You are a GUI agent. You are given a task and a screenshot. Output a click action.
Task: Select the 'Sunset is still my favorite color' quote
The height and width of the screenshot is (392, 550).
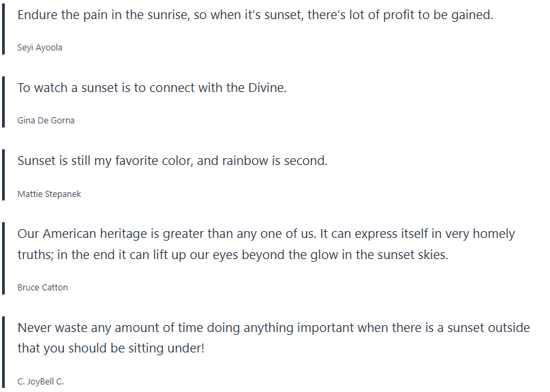[x=172, y=161]
